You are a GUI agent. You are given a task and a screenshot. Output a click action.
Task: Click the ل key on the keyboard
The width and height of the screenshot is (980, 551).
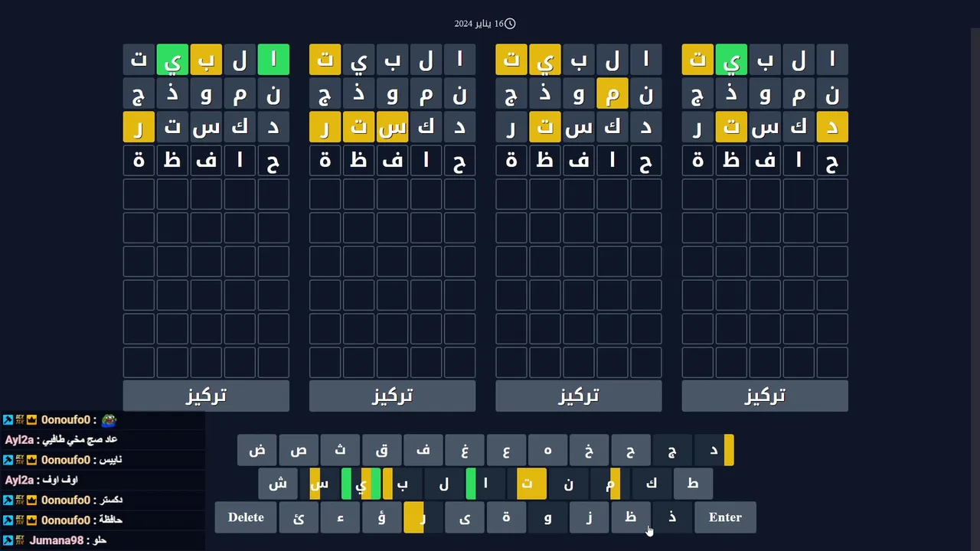[x=443, y=484]
